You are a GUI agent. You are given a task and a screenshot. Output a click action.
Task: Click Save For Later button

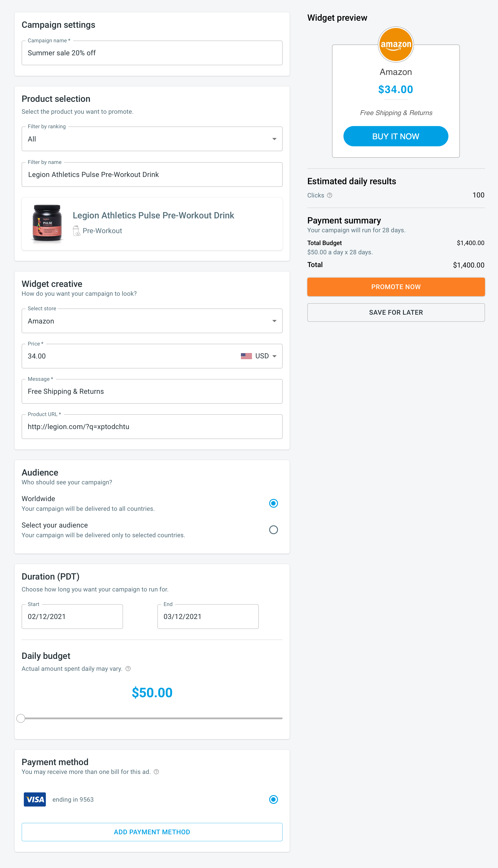pyautogui.click(x=396, y=312)
